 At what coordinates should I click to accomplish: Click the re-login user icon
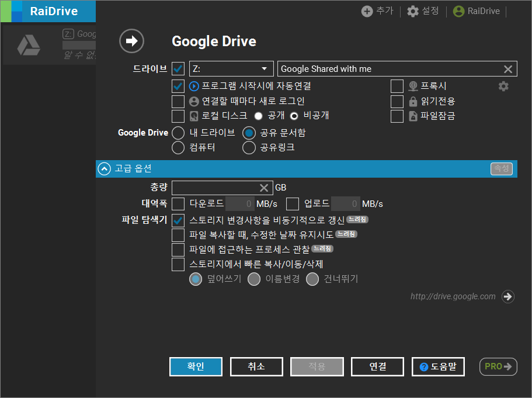tap(194, 101)
